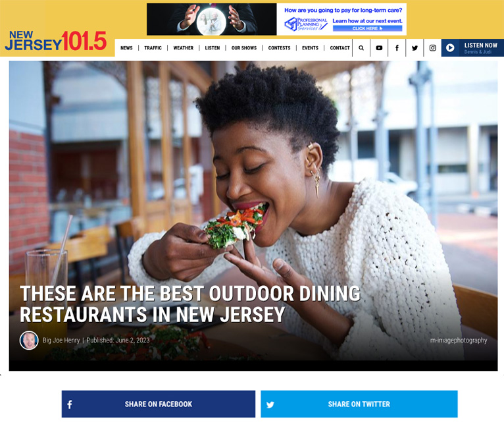Viewport: 504px width, 438px height.
Task: Open the News menu item
Action: click(126, 48)
